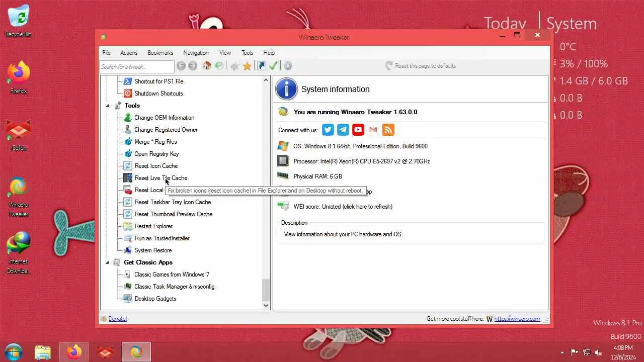644x362 pixels.
Task: Open the RSS feed icon
Action: click(388, 130)
